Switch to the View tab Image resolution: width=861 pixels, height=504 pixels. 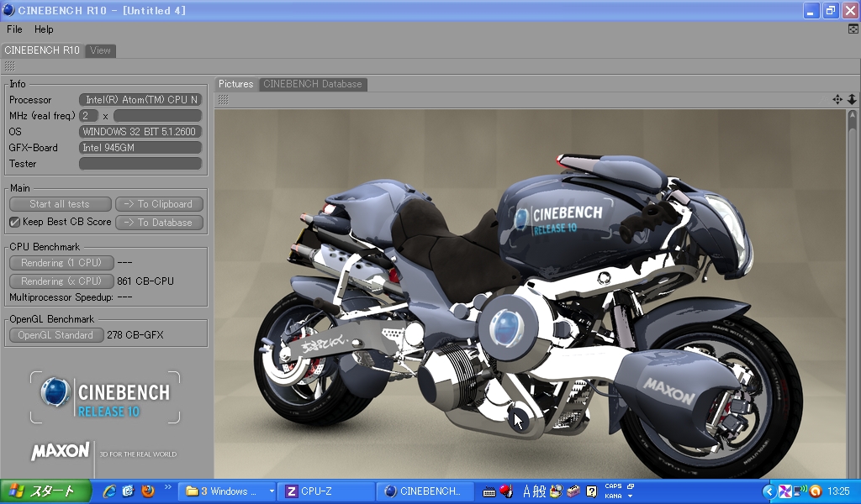click(x=100, y=50)
